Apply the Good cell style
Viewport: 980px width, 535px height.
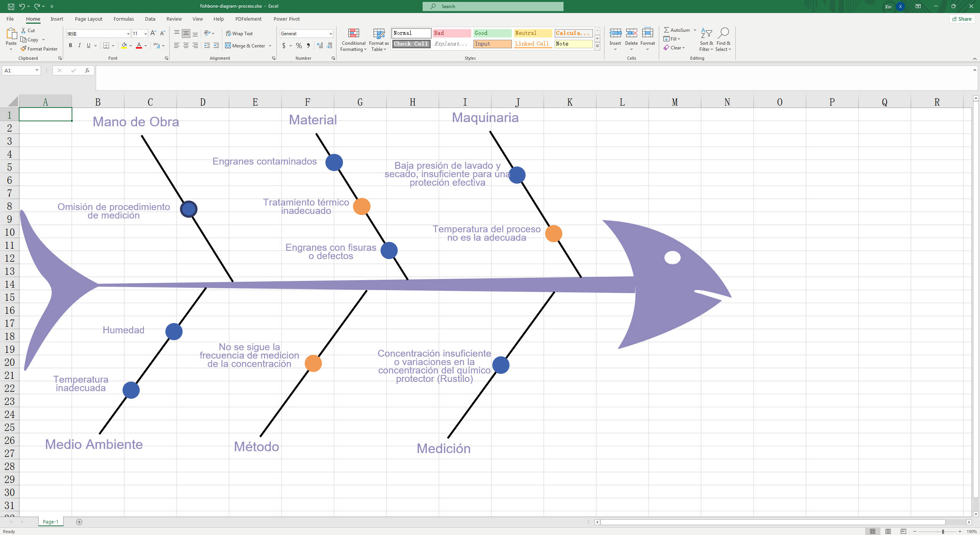492,33
